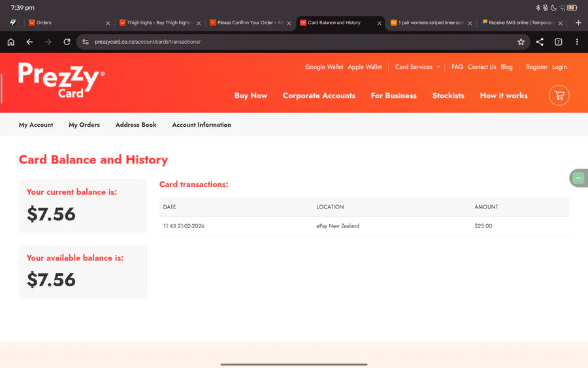Image resolution: width=588 pixels, height=368 pixels.
Task: Share the page via the share icon
Action: (x=540, y=42)
